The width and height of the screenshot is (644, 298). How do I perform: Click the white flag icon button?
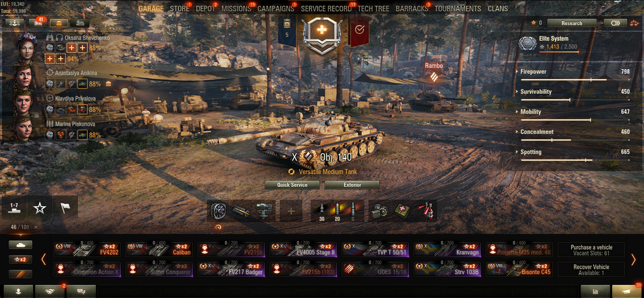point(65,208)
